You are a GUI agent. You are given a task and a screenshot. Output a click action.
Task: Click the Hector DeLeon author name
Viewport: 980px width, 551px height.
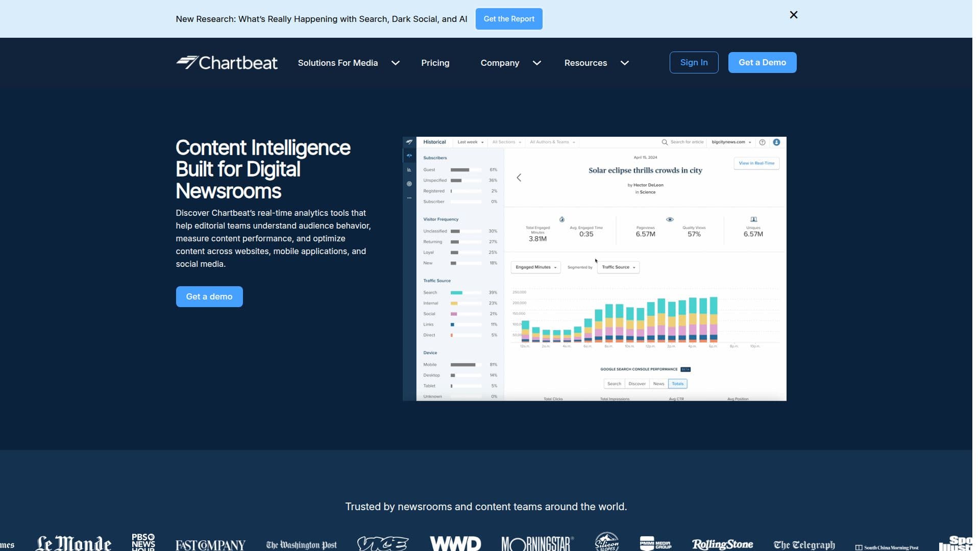tap(648, 185)
